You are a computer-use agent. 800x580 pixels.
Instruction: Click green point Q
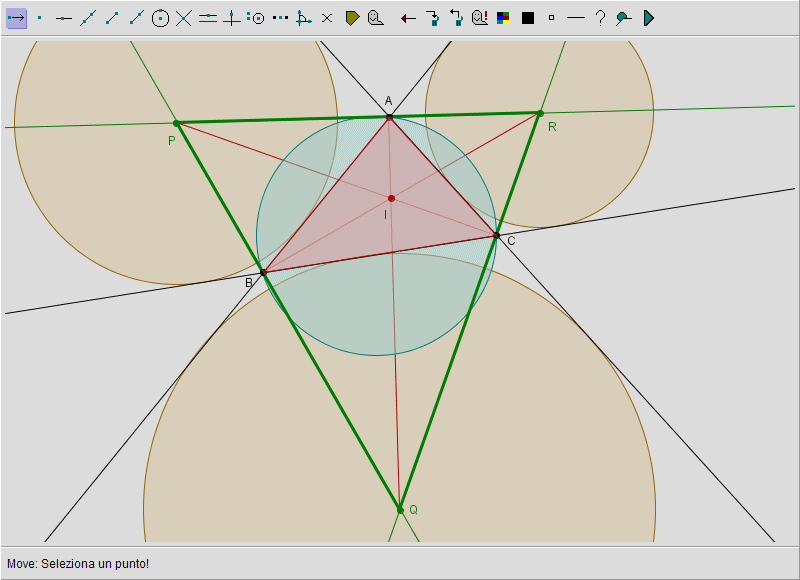click(x=400, y=510)
